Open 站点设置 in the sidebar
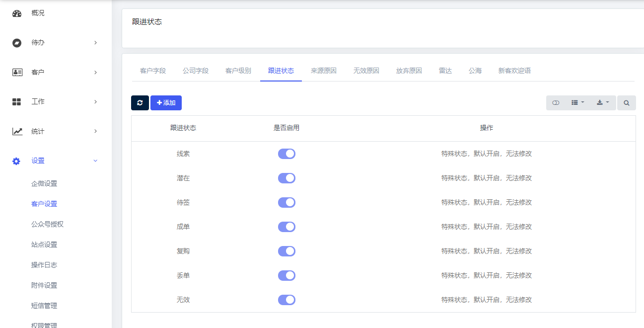The image size is (644, 328). (44, 245)
